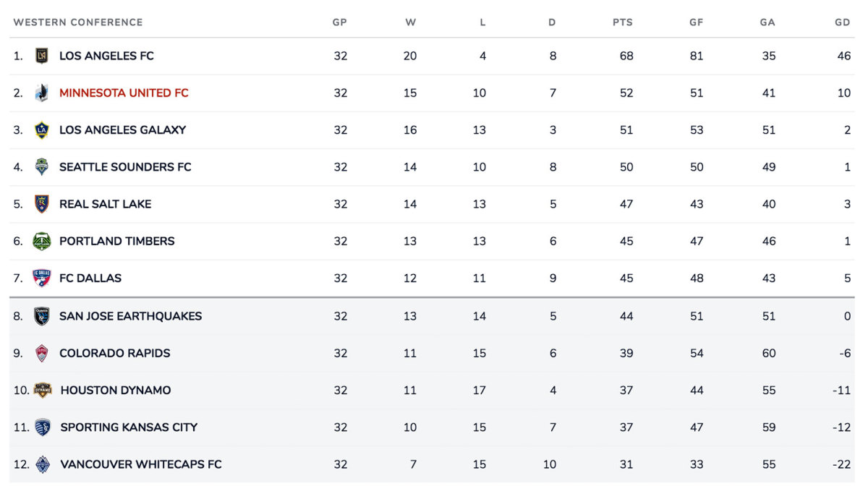The image size is (868, 494).
Task: Click the Houston Dynamo team badge
Action: 43,390
